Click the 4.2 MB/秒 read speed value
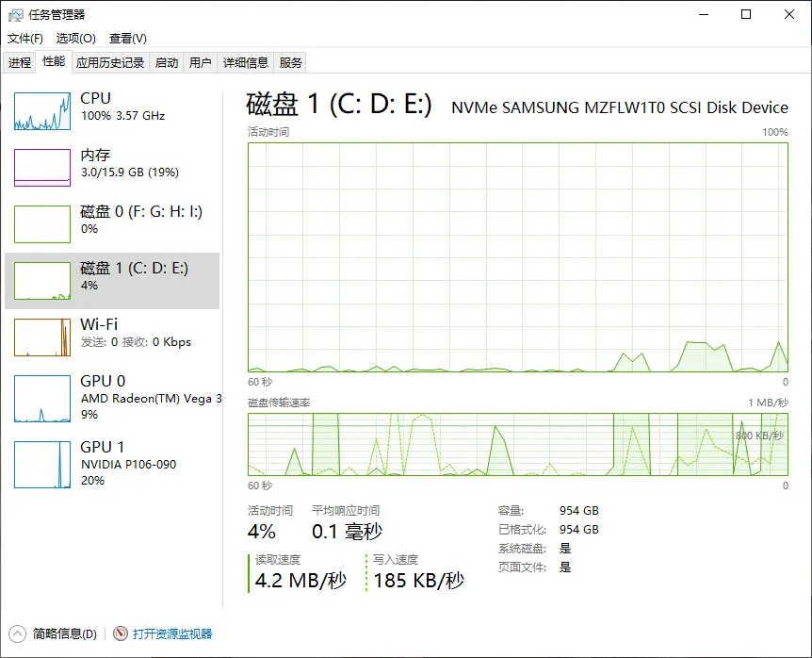This screenshot has width=812, height=658. tap(300, 581)
